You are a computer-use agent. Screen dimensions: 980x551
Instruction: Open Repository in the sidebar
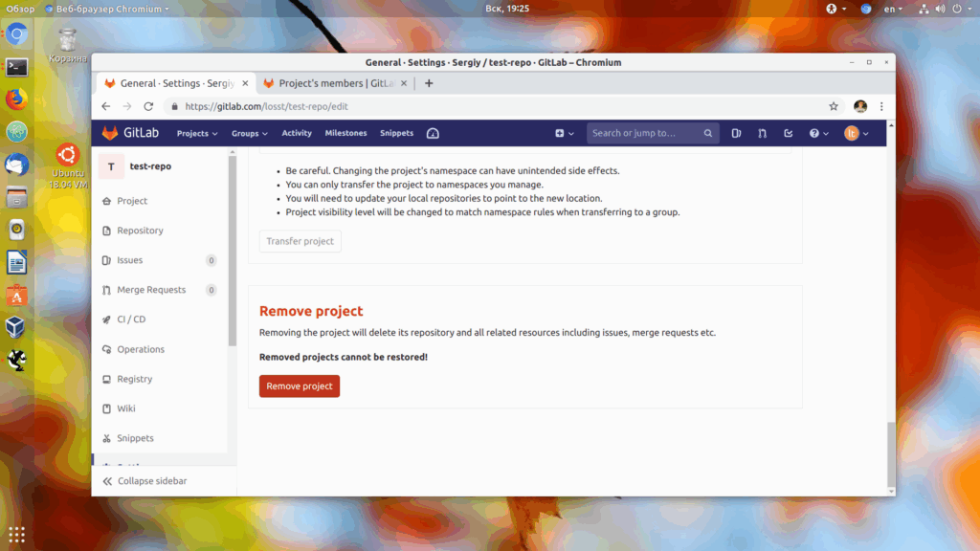(140, 231)
